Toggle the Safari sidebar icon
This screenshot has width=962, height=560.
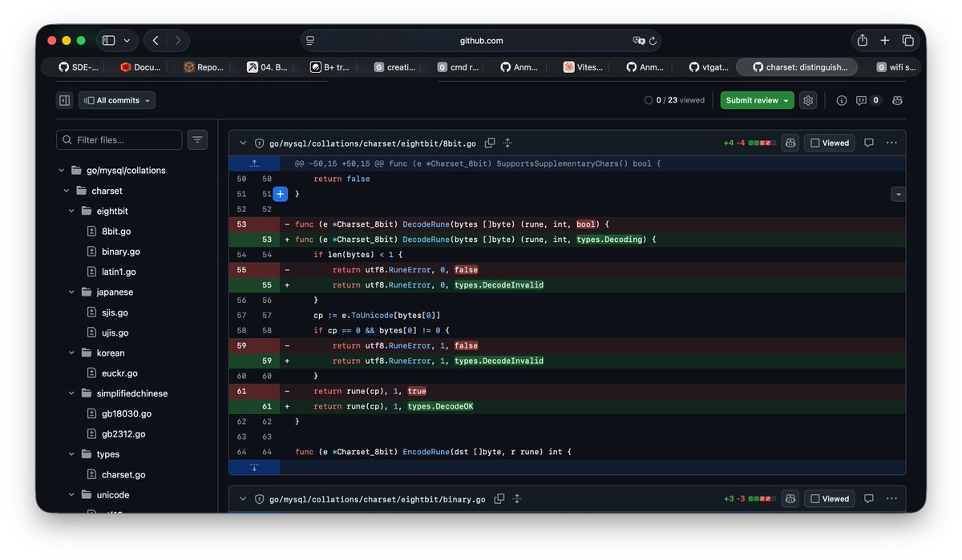pos(109,40)
